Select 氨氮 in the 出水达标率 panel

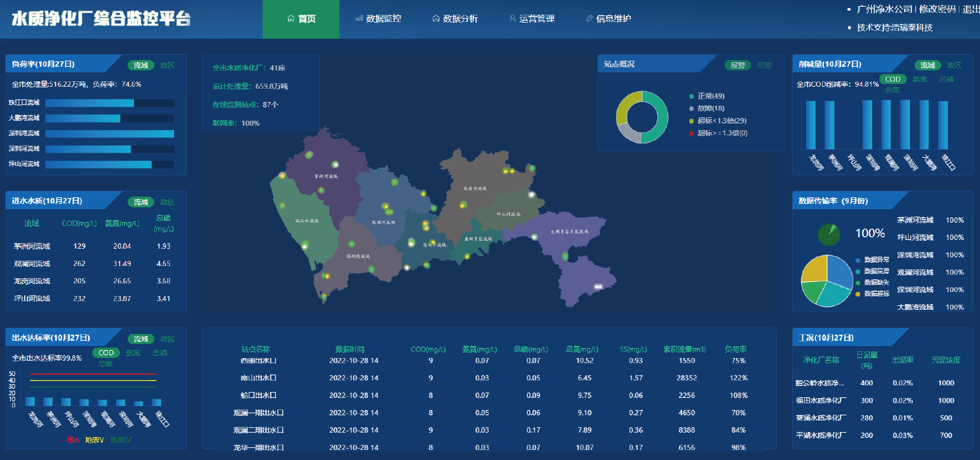point(133,353)
